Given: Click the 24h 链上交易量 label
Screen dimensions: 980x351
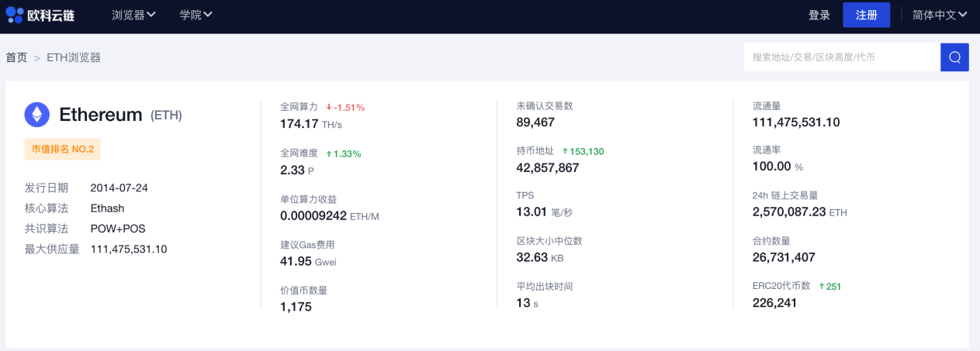Looking at the screenshot, I should pyautogui.click(x=785, y=195).
